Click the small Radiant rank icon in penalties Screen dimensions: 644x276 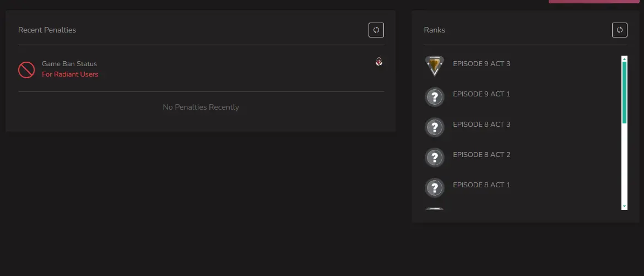point(379,61)
